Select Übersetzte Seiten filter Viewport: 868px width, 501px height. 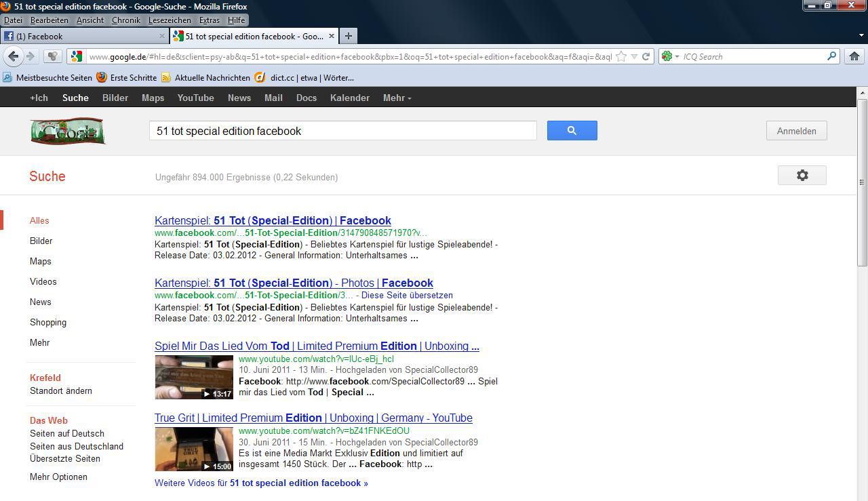(x=65, y=458)
